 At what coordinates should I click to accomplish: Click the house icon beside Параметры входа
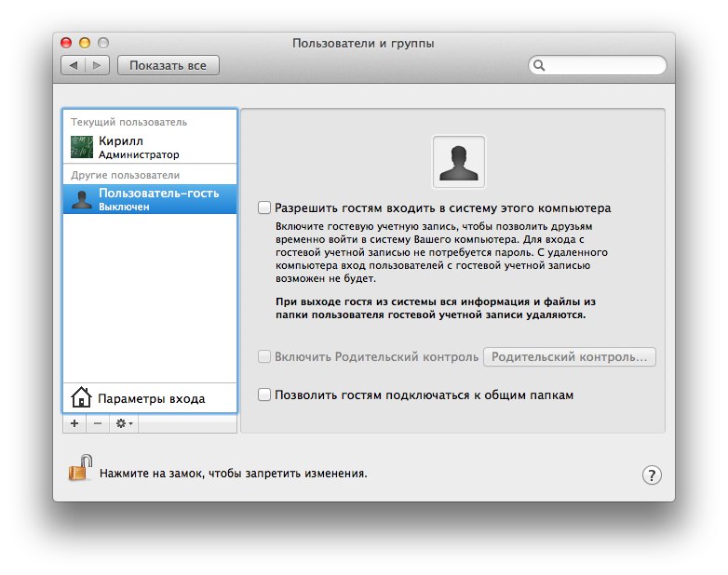point(81,397)
